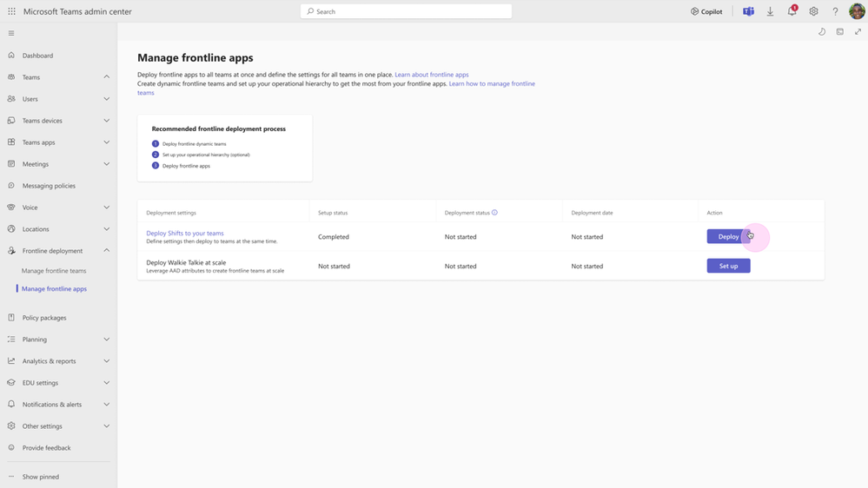Open the user profile avatar
The height and width of the screenshot is (488, 868).
tap(857, 11)
